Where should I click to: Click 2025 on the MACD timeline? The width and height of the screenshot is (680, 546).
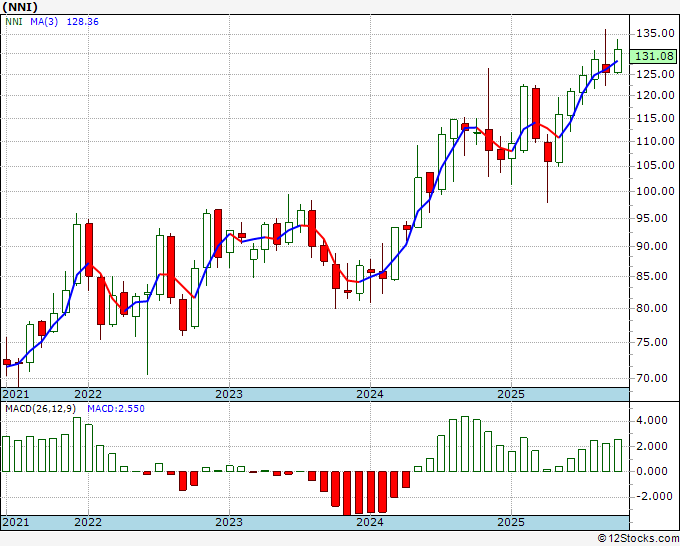click(511, 522)
